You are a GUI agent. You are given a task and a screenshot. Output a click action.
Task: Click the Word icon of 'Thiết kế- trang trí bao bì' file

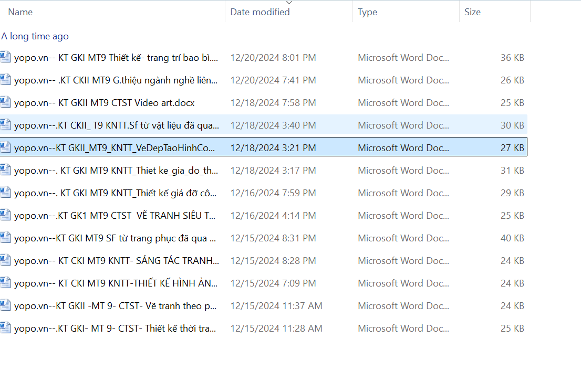[x=5, y=57]
